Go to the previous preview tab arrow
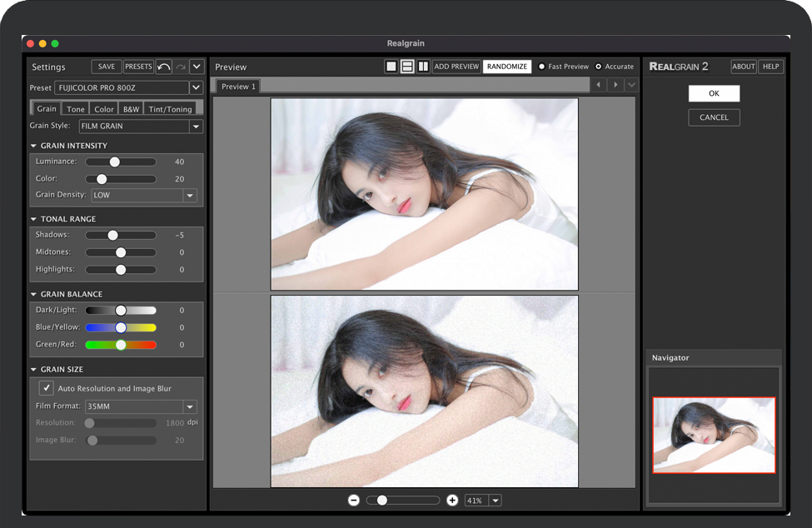This screenshot has height=528, width=812. click(x=598, y=85)
